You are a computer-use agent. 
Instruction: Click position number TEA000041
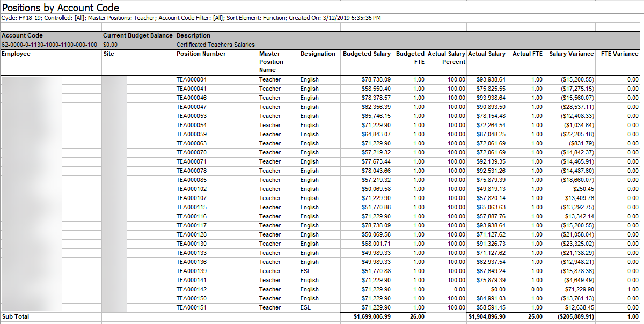(x=192, y=89)
